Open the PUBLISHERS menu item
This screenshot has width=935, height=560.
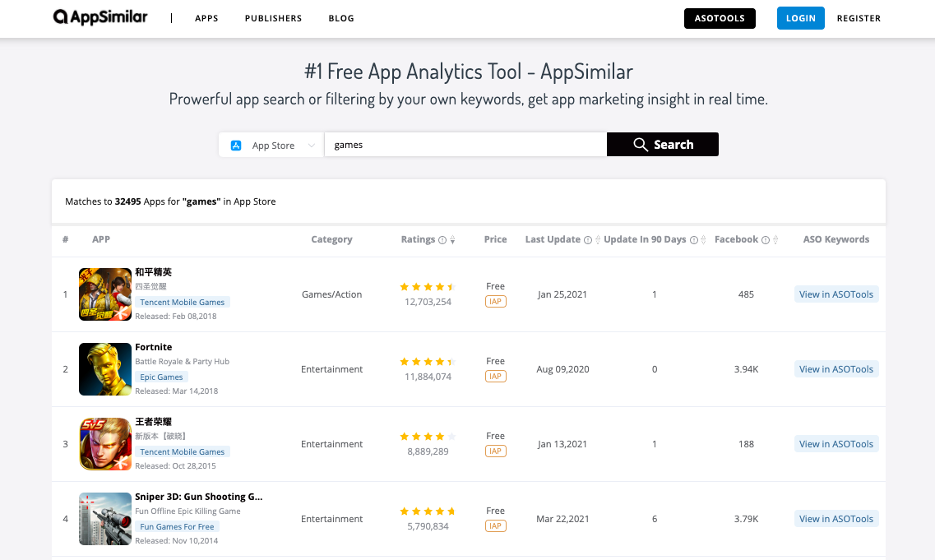(273, 18)
